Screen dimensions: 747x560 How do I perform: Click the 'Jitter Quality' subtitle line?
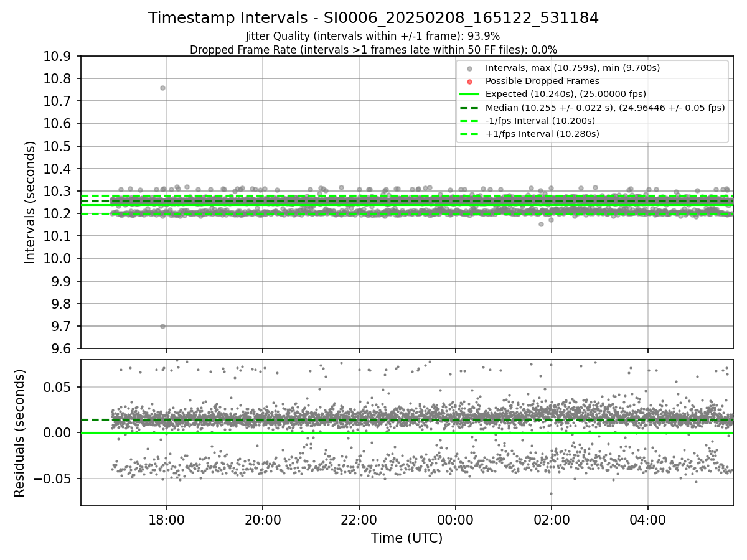click(x=373, y=37)
